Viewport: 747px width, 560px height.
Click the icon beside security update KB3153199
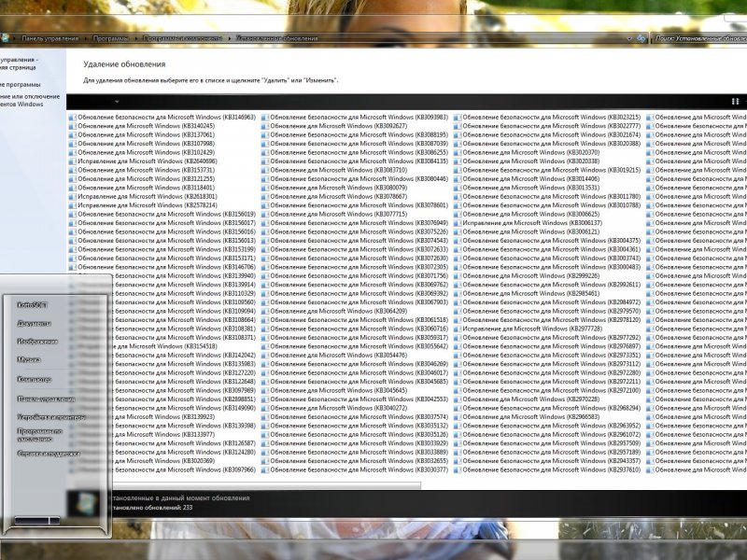coord(73,249)
